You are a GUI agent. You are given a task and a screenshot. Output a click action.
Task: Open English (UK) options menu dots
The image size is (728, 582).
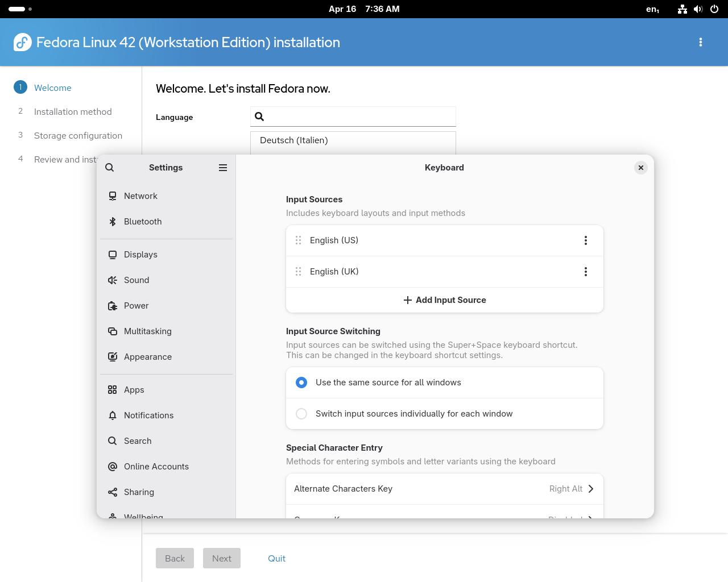[586, 272]
